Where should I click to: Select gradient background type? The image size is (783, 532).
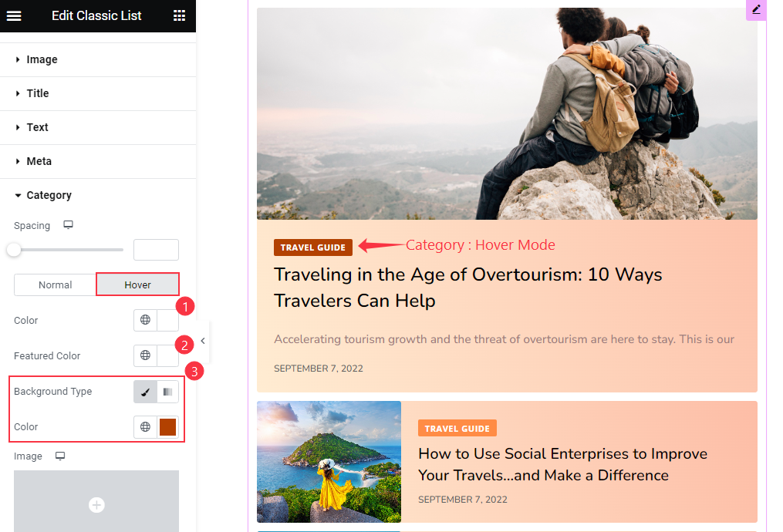point(168,392)
